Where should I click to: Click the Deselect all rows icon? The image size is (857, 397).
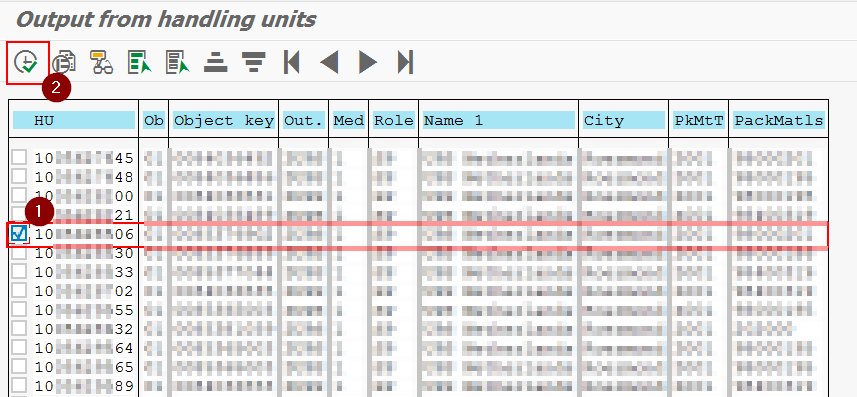pos(178,62)
